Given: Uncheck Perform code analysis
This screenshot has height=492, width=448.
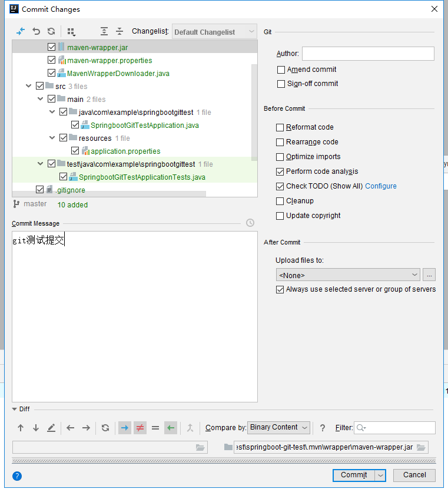Looking at the screenshot, I should click(280, 171).
